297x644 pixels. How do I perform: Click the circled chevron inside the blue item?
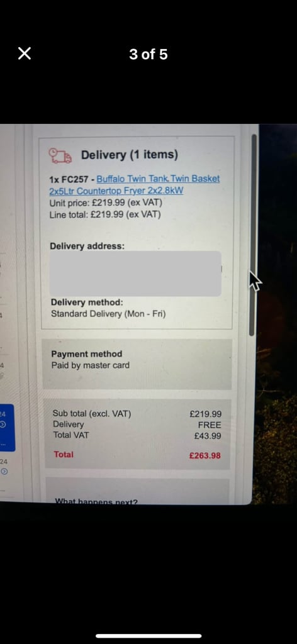(x=3, y=425)
